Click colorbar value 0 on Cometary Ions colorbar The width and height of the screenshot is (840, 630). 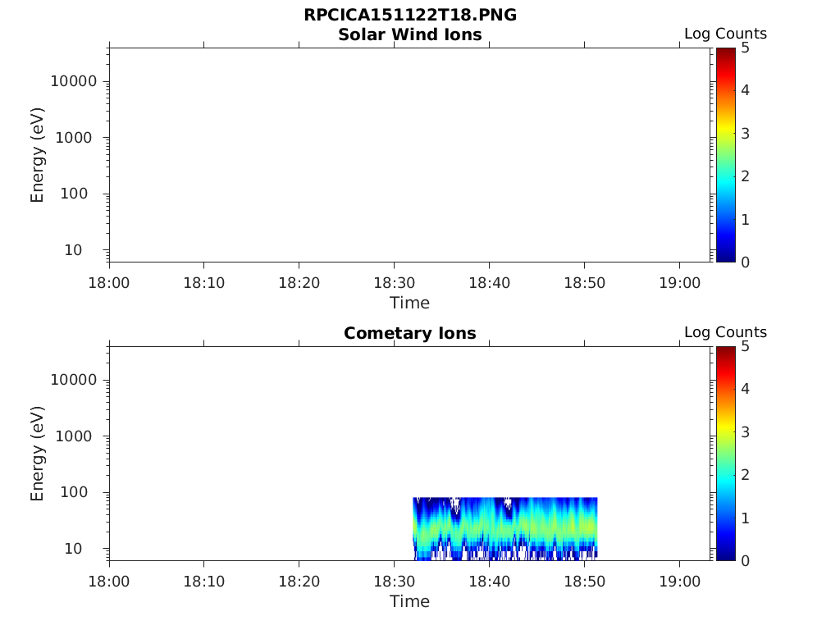(x=745, y=561)
